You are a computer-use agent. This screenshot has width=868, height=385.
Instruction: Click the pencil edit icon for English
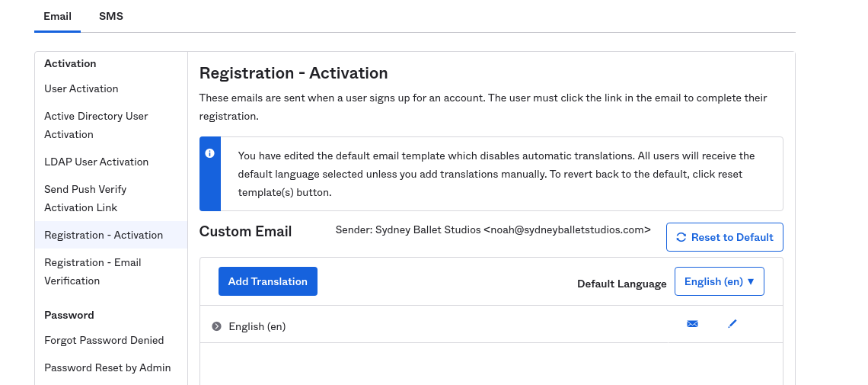point(732,324)
